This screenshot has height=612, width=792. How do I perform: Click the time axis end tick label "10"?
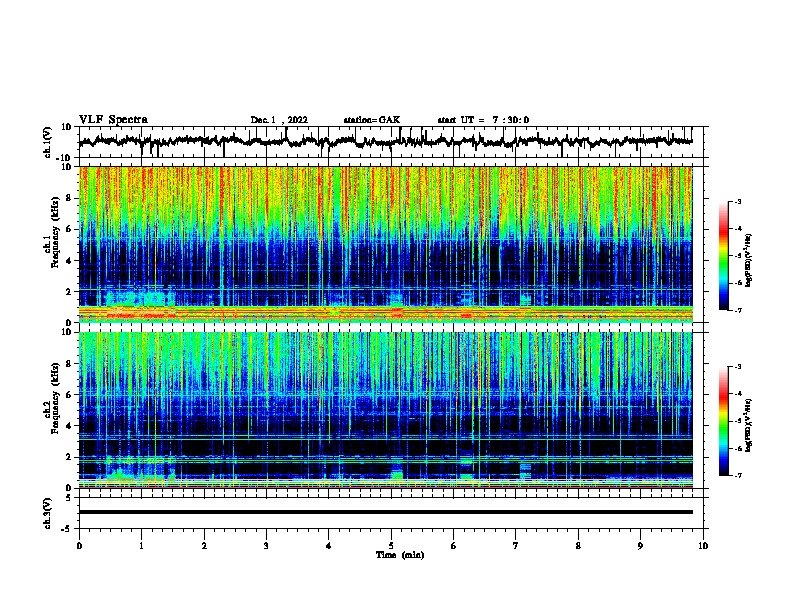click(703, 546)
